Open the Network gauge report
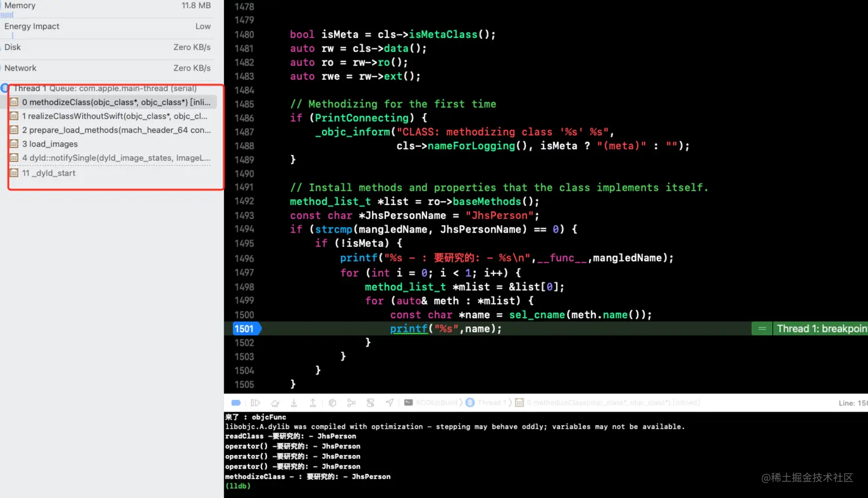 [107, 68]
